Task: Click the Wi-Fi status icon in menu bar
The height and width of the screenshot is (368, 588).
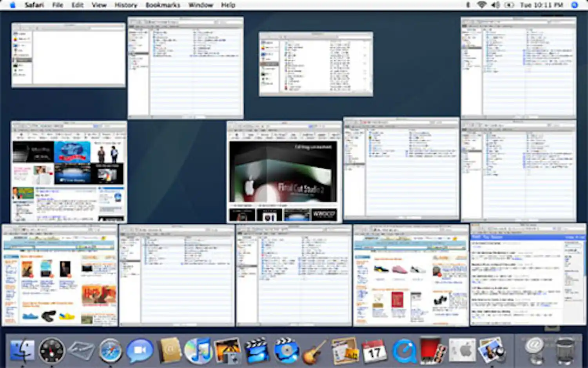Action: click(x=481, y=5)
